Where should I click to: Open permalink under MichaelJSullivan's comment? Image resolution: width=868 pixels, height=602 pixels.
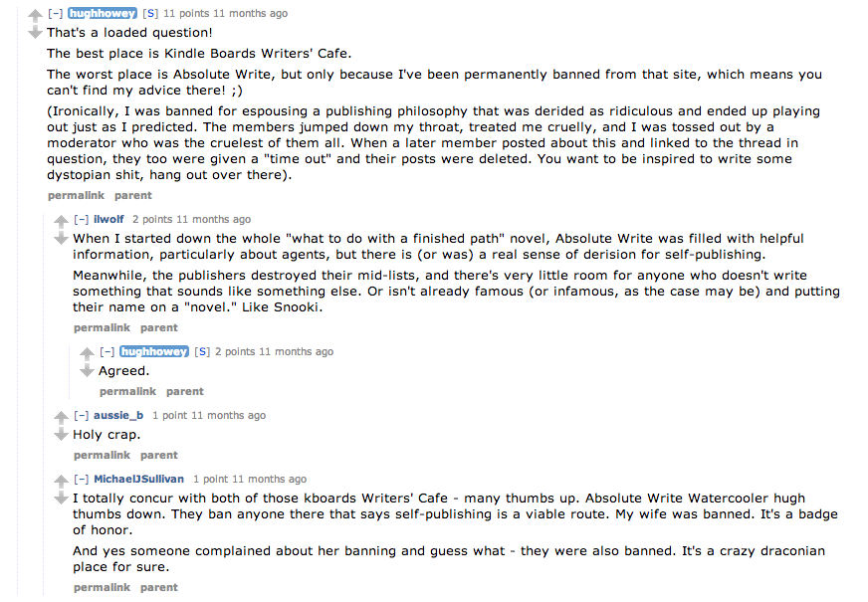pyautogui.click(x=102, y=587)
